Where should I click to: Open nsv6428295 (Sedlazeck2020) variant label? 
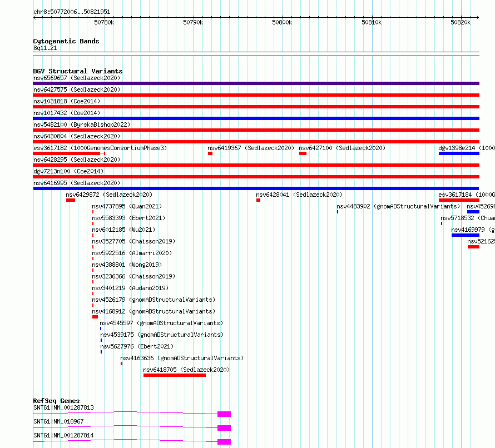pyautogui.click(x=77, y=160)
